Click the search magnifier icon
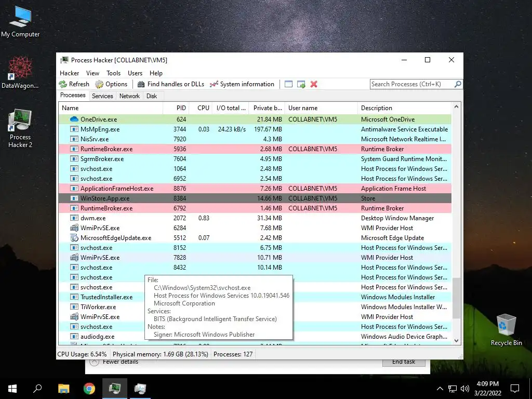Screen dimensions: 532x399 (x=458, y=84)
